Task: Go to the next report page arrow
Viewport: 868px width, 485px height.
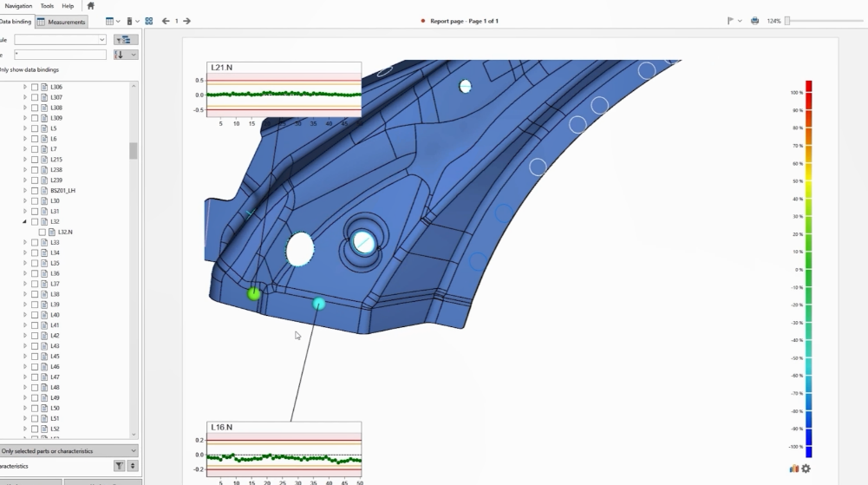Action: click(187, 21)
